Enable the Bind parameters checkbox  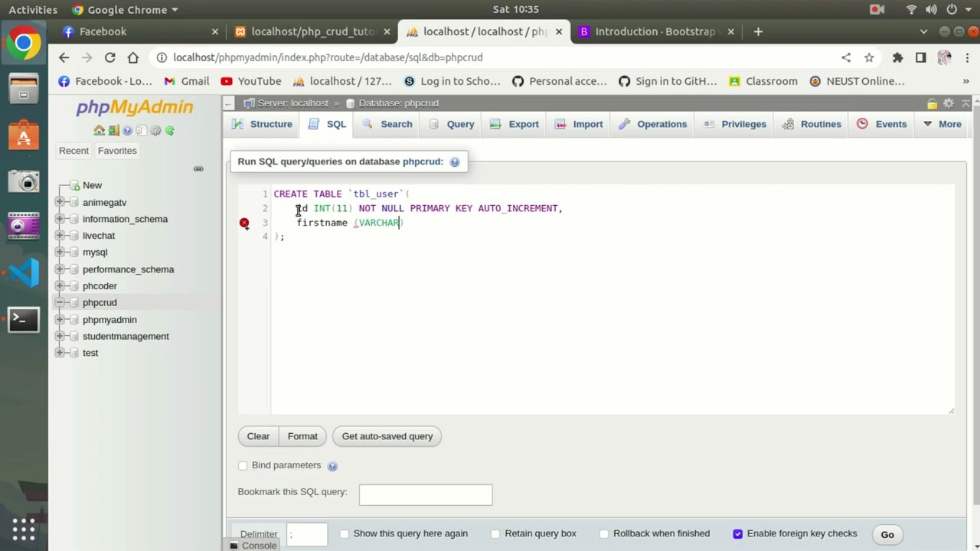[243, 465]
